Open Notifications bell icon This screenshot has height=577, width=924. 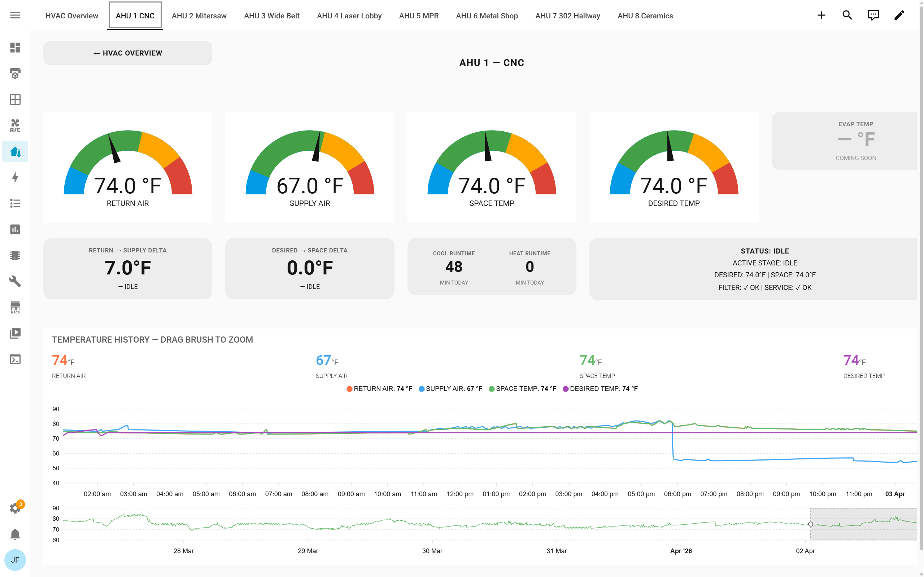click(x=15, y=534)
